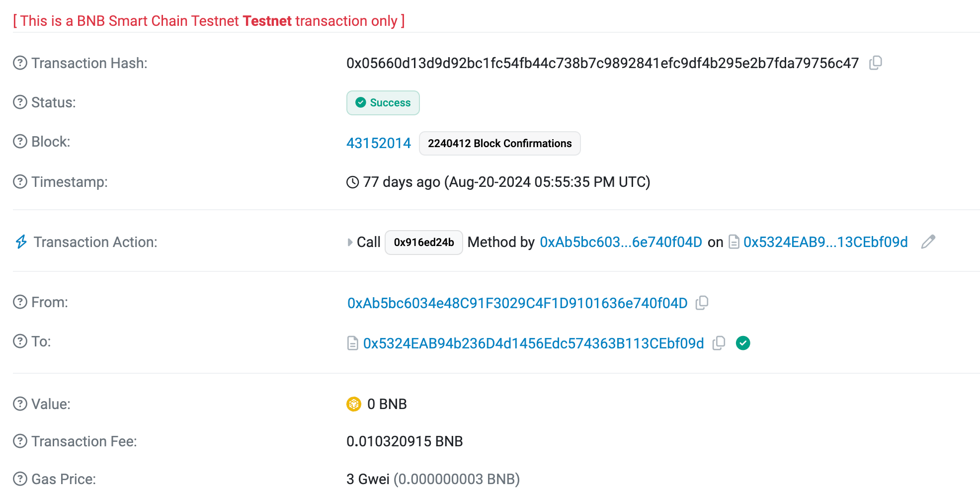Copy the From address

pos(702,303)
